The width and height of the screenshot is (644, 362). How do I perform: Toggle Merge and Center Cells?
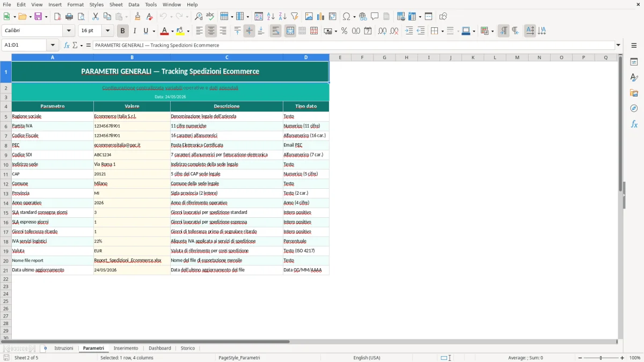[290, 31]
